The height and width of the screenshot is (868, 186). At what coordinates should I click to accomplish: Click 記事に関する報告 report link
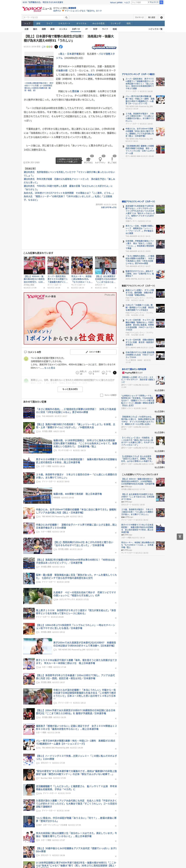[x=32, y=162]
